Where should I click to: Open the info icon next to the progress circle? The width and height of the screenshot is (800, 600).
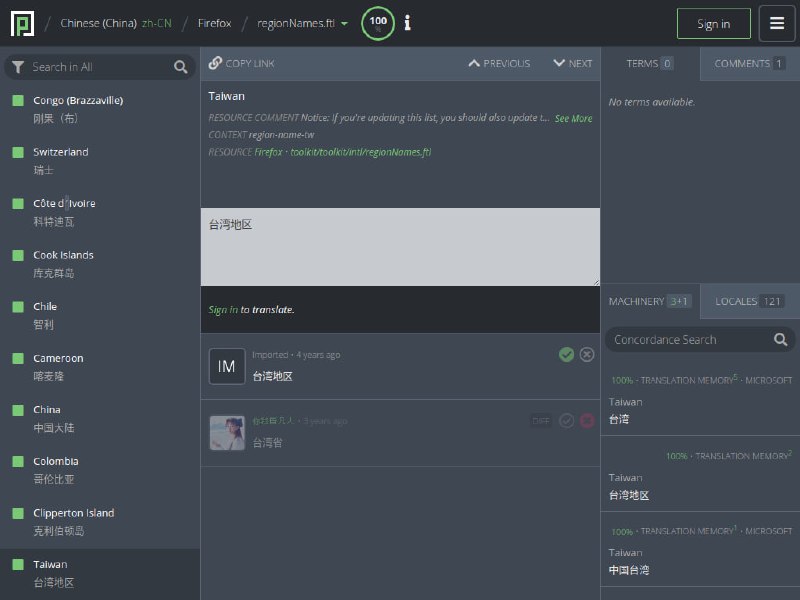(407, 23)
